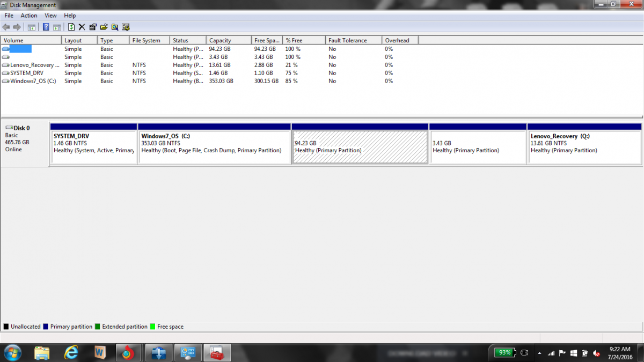644x362 pixels.
Task: Open the Action menu
Action: [x=29, y=16]
